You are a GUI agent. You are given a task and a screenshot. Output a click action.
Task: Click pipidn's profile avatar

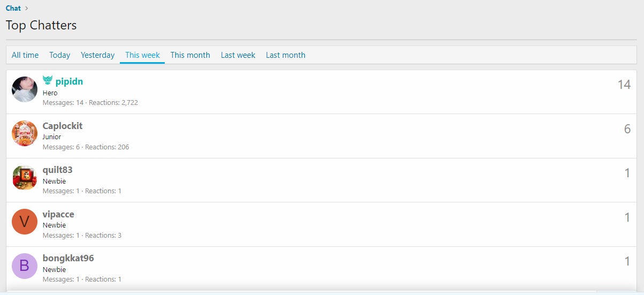[x=25, y=89]
